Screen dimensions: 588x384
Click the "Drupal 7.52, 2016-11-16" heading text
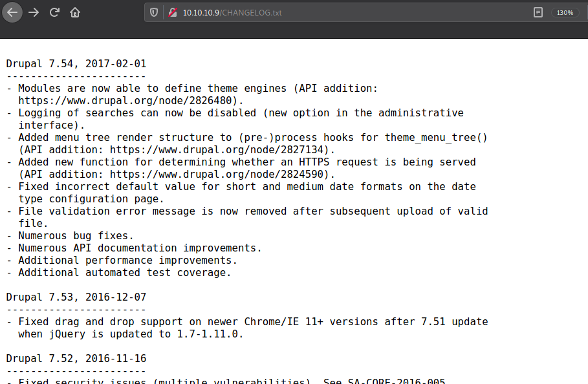tap(76, 359)
